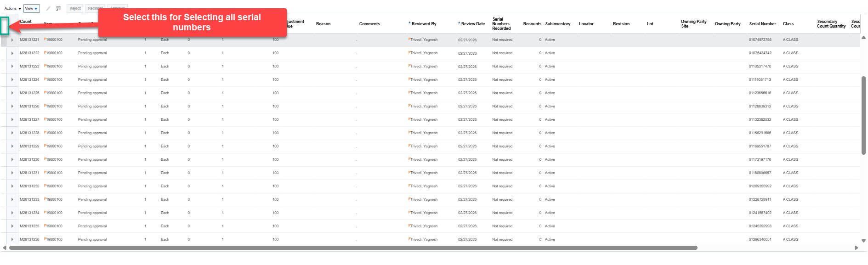Click the Serial Numbers Recorded column header
This screenshot has width=868, height=265.
click(x=501, y=24)
